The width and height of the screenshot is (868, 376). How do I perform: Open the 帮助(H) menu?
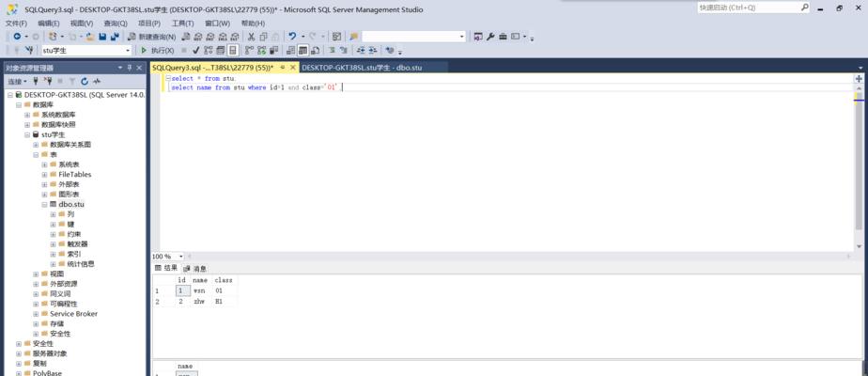tap(253, 23)
